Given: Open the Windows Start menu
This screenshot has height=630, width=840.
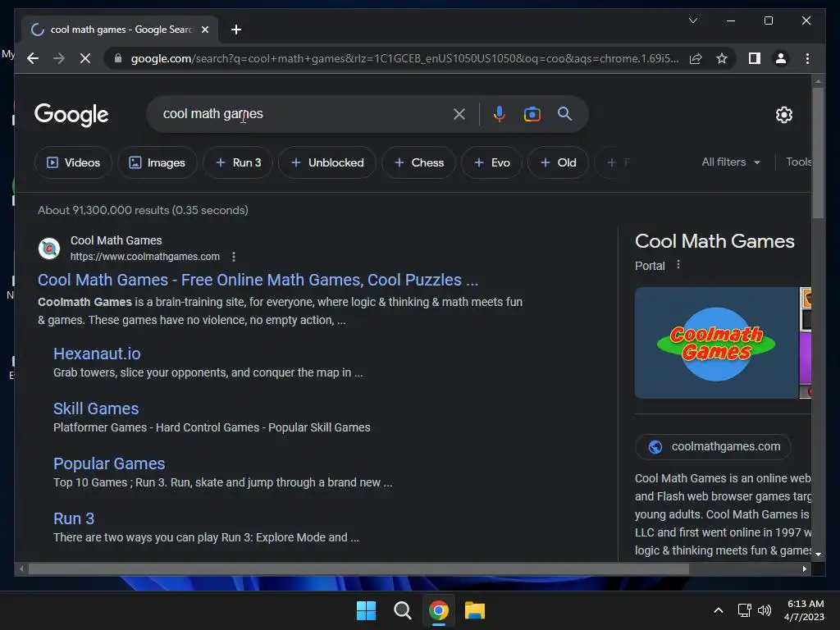Looking at the screenshot, I should pos(367,610).
